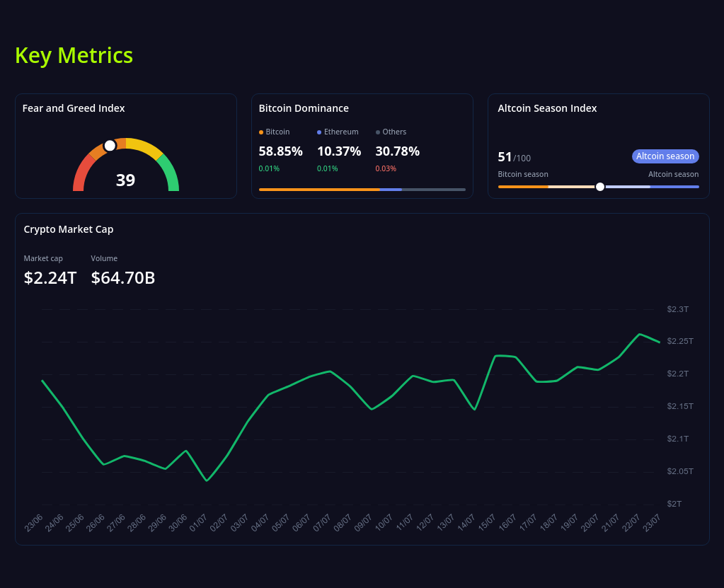Click the orange Bitcoin legend dot
The width and height of the screenshot is (724, 588).
click(x=261, y=132)
